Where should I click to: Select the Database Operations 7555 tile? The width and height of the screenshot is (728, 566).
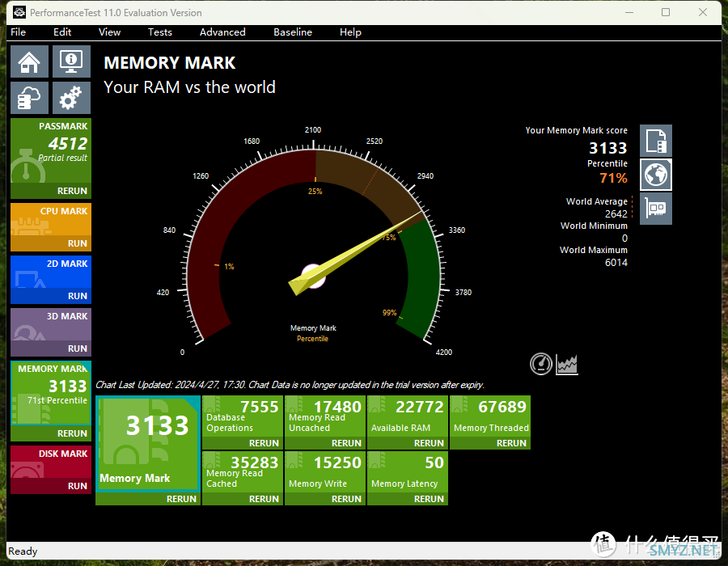pos(243,416)
